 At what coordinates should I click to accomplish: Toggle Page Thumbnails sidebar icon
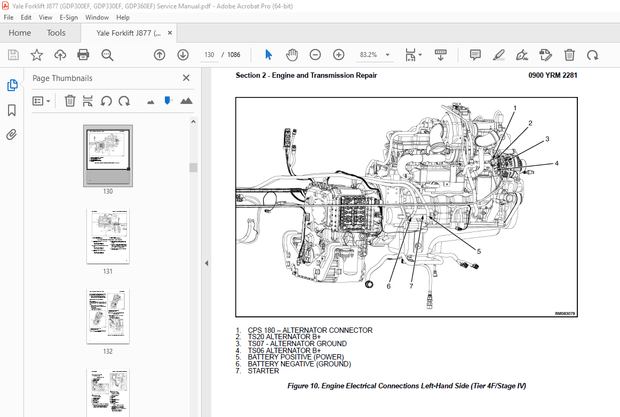(12, 85)
